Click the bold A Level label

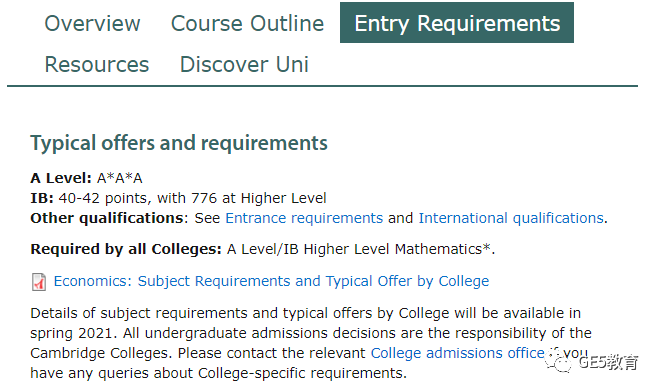pos(61,178)
